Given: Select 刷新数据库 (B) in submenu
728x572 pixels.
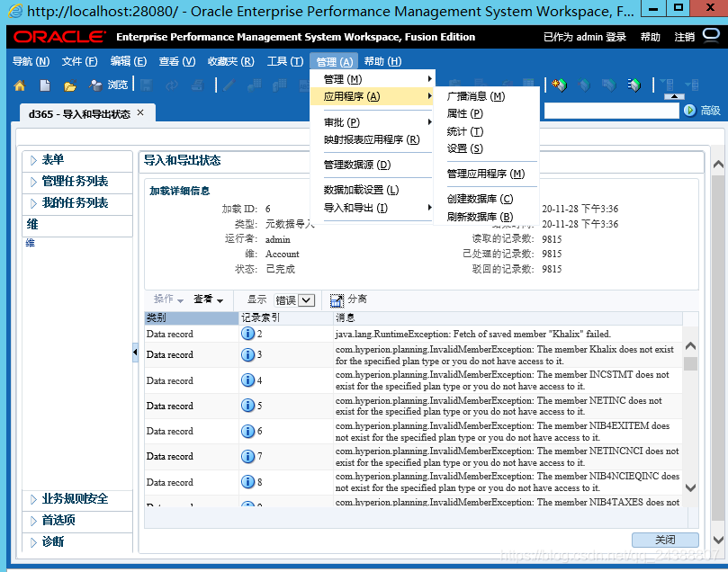Looking at the screenshot, I should 487,216.
